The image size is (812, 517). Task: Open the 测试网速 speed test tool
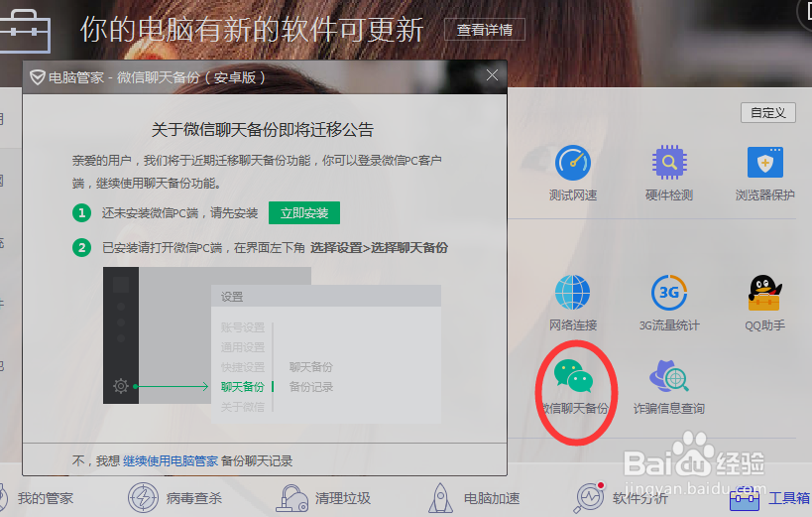click(x=573, y=174)
